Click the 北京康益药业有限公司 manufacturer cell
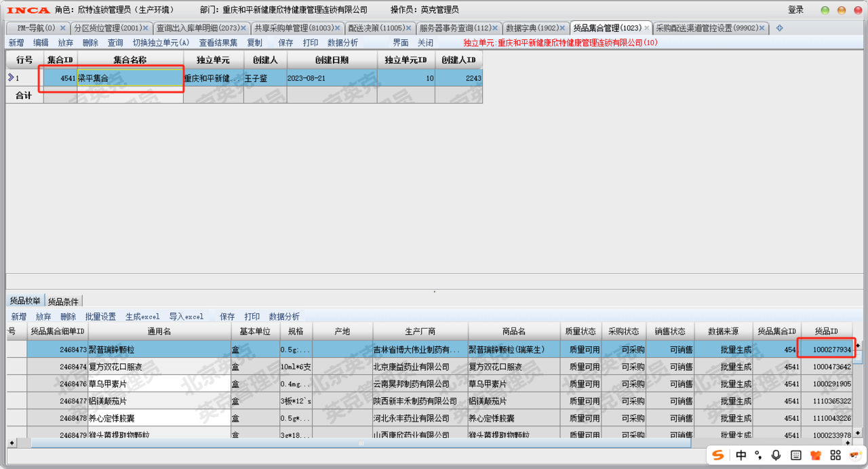The width and height of the screenshot is (868, 469). [x=420, y=367]
